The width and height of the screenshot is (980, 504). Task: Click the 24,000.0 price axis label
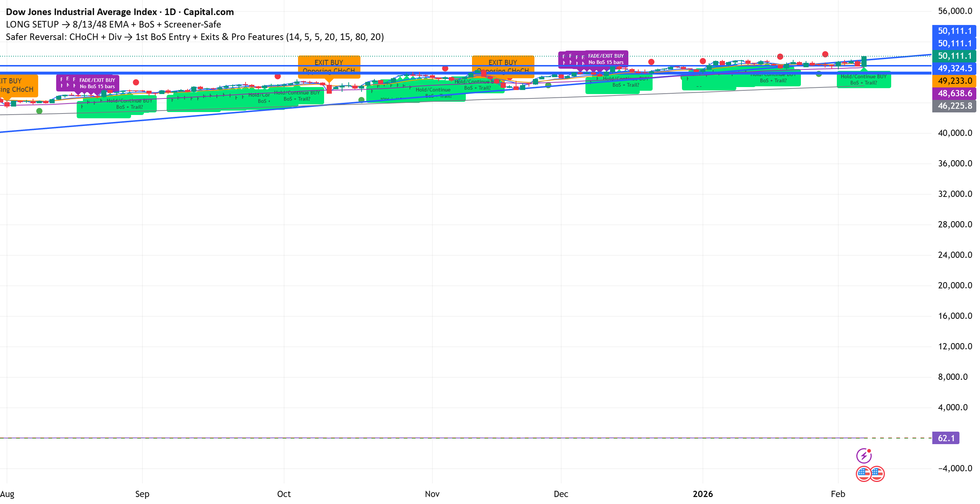tap(955, 255)
